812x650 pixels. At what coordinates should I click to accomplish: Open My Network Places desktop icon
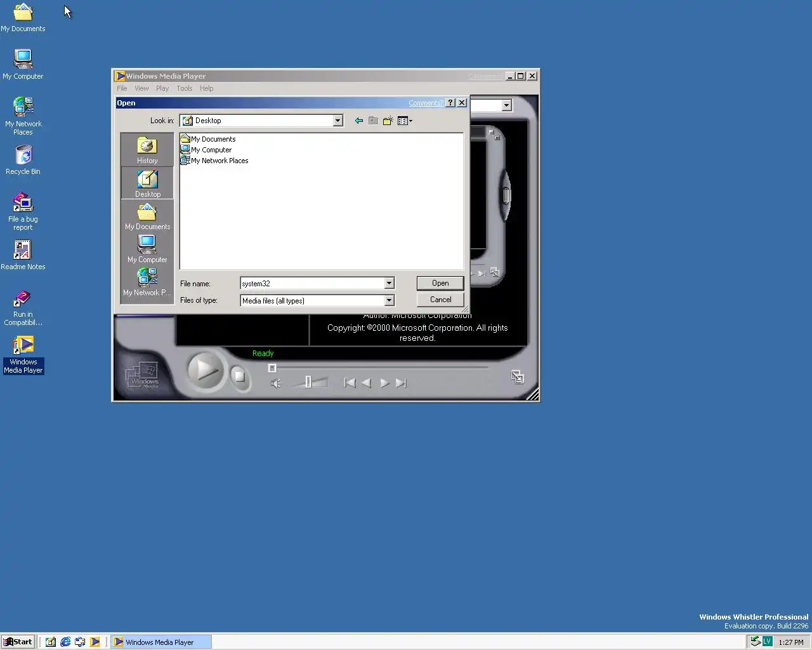(x=23, y=116)
